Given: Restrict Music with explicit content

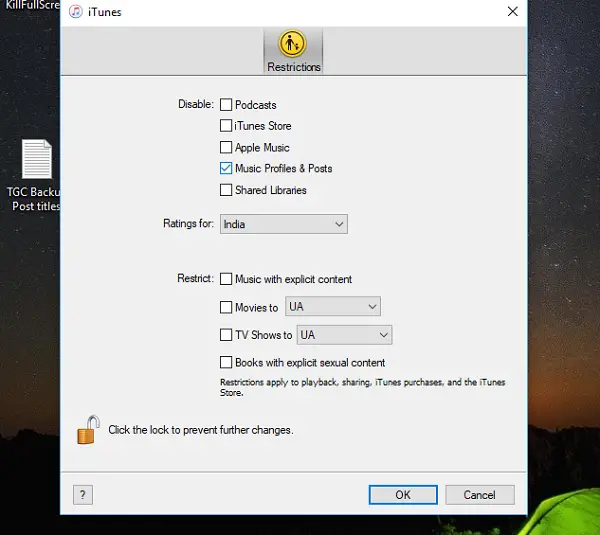Looking at the screenshot, I should coord(226,279).
